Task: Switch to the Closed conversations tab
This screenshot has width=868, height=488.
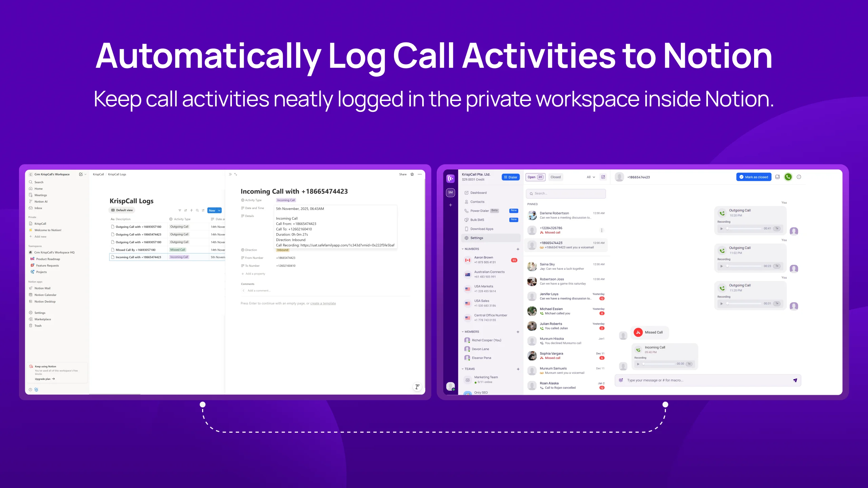Action: 556,177
